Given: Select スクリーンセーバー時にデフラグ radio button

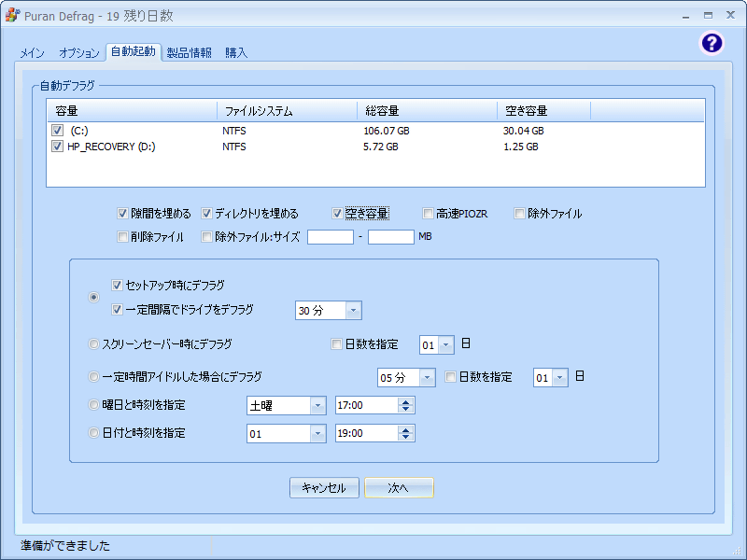Looking at the screenshot, I should click(94, 343).
